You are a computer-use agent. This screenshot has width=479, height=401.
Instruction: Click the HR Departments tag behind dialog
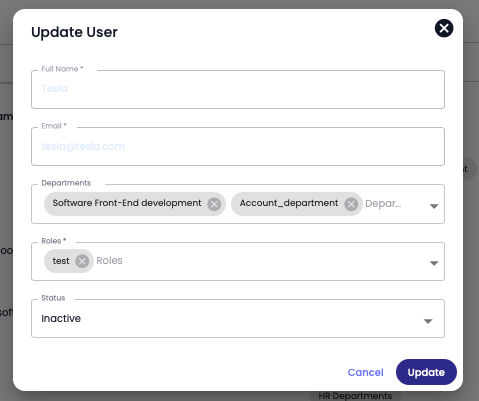pyautogui.click(x=355, y=396)
